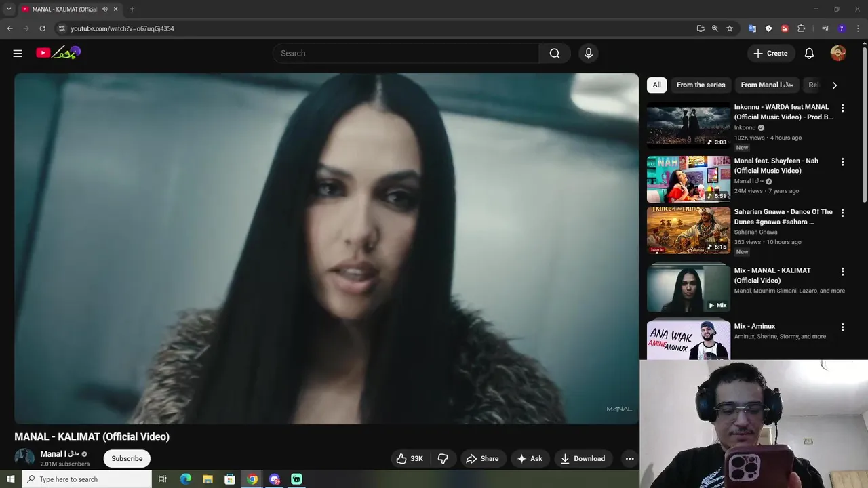Click in the YouTube search field
Viewport: 868px width, 488px height.
406,53
